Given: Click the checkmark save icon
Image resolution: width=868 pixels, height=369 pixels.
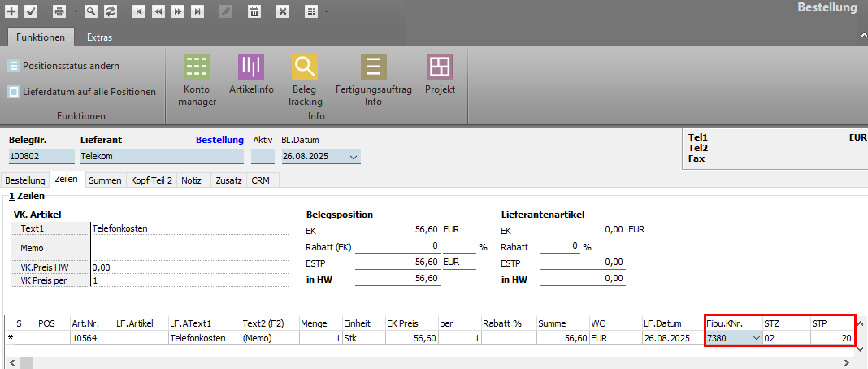Looking at the screenshot, I should (x=31, y=11).
